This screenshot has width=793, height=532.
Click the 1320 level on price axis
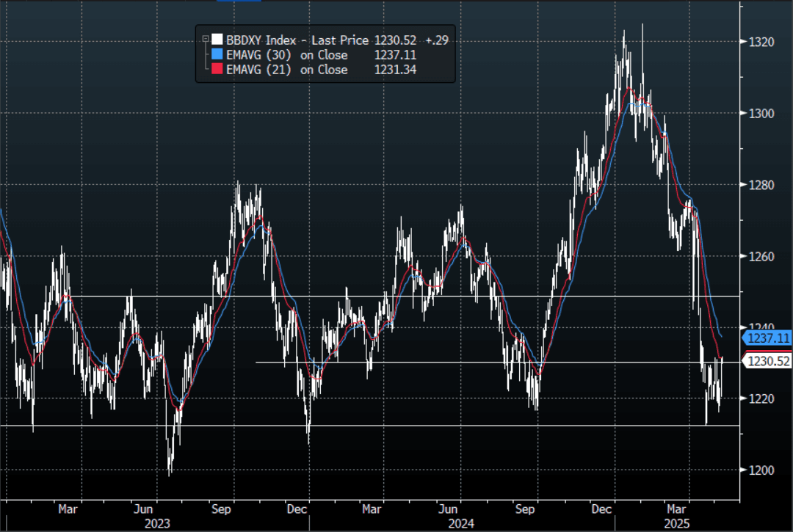coord(762,42)
